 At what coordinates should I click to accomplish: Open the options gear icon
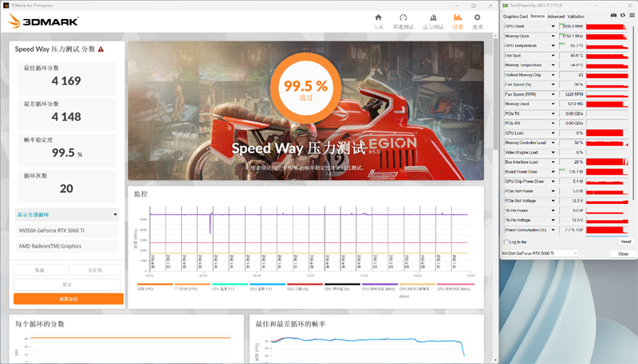tap(477, 18)
